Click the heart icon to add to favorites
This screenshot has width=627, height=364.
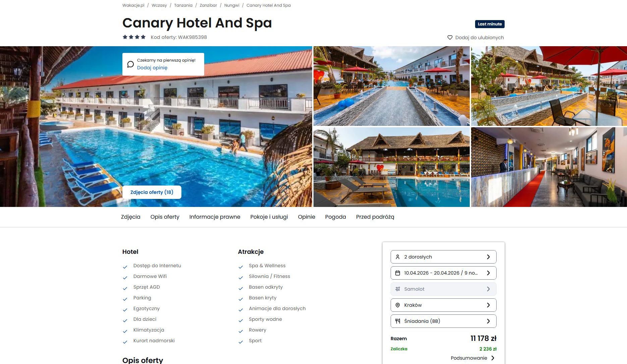(x=450, y=38)
